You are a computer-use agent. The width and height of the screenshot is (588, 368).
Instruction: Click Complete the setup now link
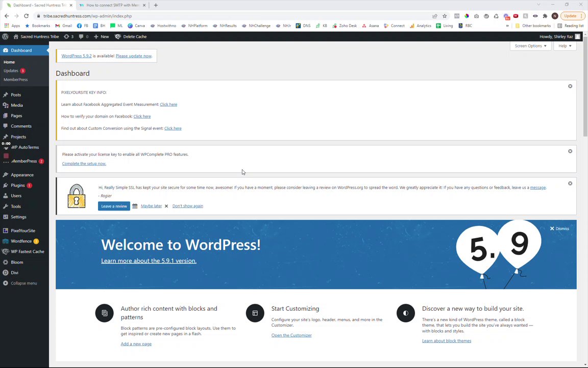tap(84, 164)
